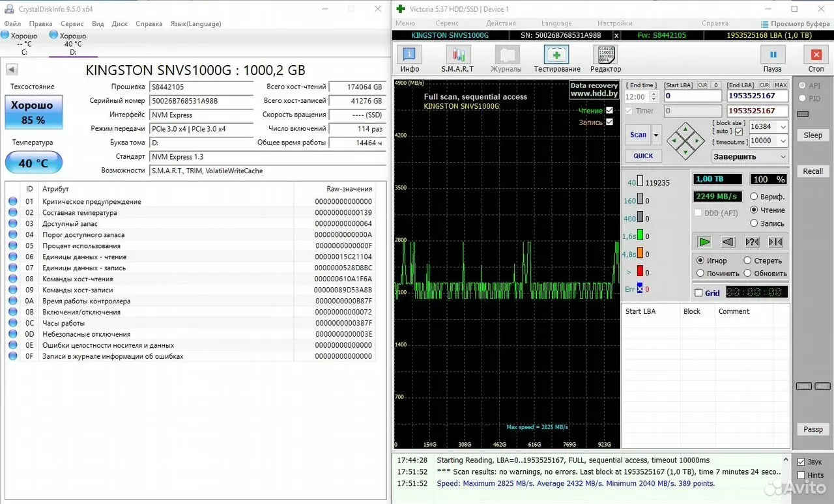
Task: Click the Хорошо 85 % health status button
Action: (x=33, y=112)
